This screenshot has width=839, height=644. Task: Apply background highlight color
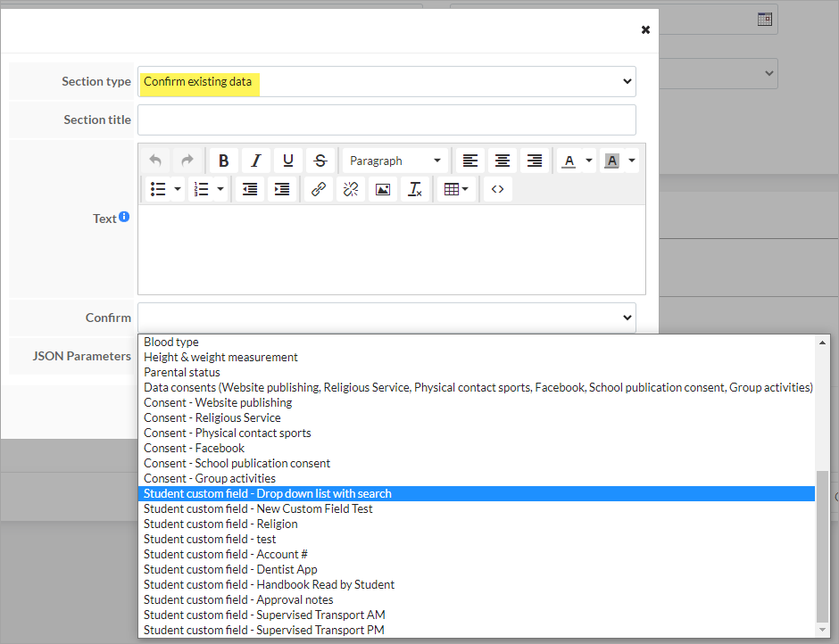pos(611,161)
